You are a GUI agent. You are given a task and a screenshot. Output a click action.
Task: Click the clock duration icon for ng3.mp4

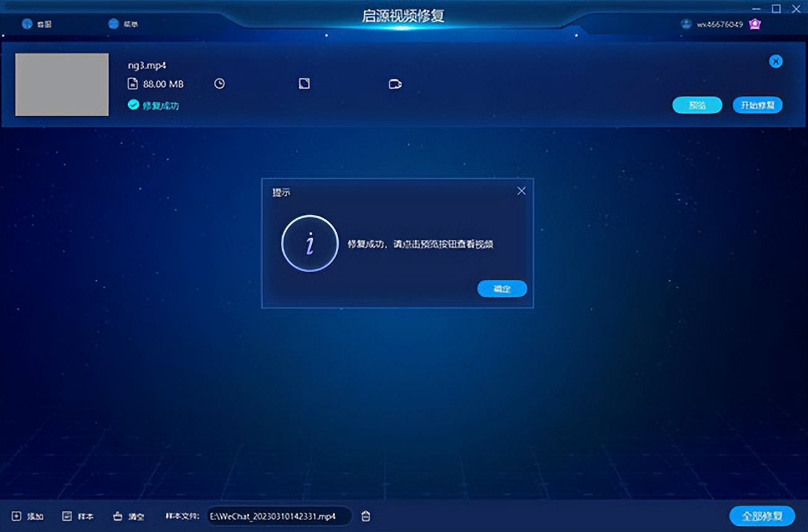(219, 84)
